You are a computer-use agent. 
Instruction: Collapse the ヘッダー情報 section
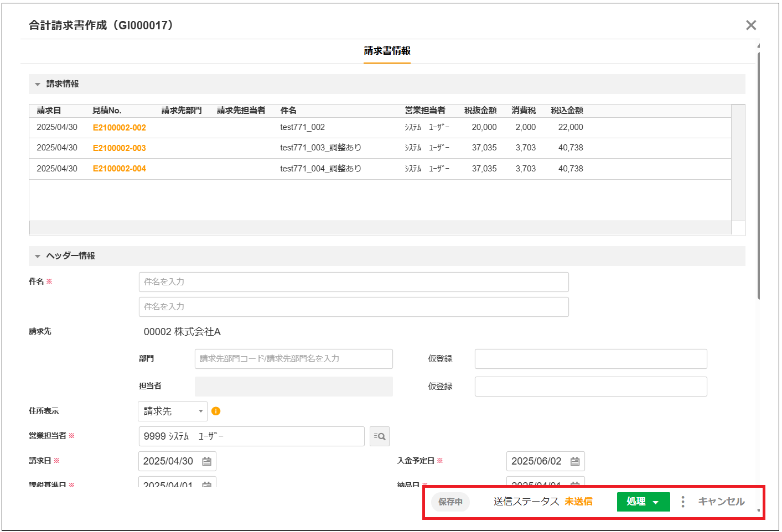click(38, 256)
